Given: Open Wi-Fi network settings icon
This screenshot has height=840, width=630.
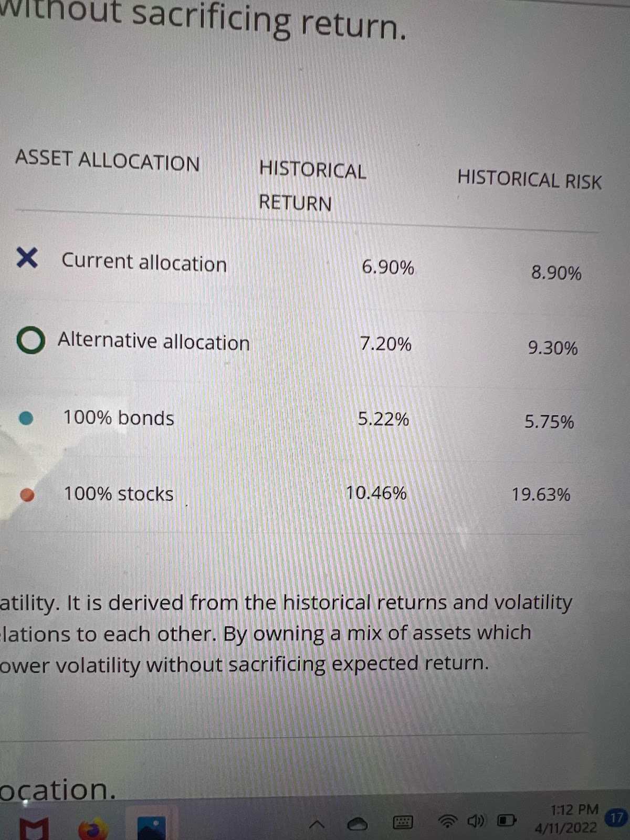Looking at the screenshot, I should click(448, 821).
